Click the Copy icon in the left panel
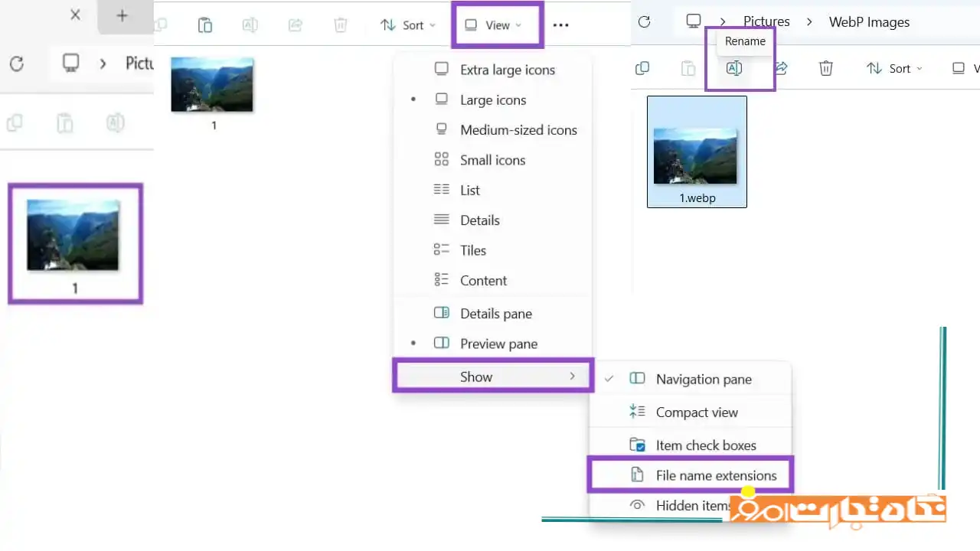Screen dimensions: 980x551 [x=15, y=122]
